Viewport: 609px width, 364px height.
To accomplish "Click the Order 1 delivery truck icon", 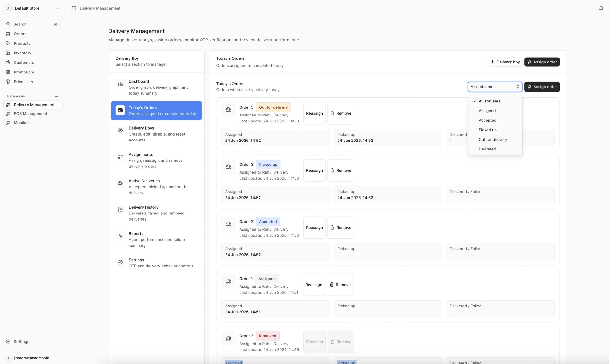I will (228, 281).
